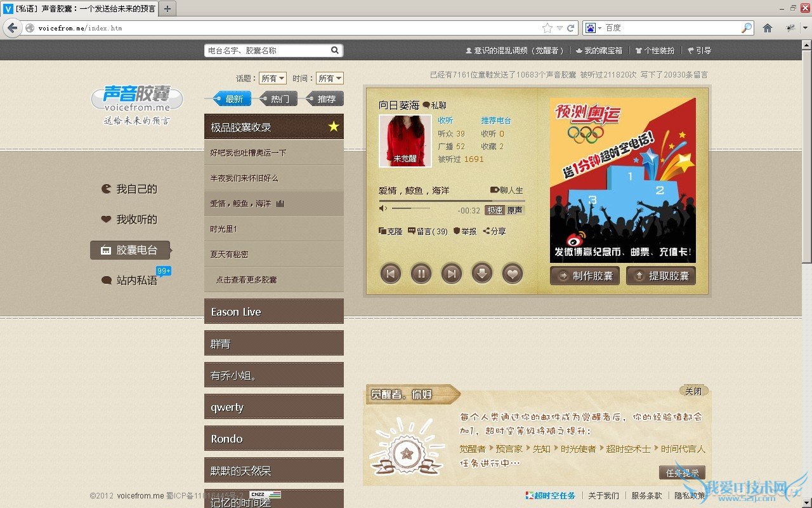Screen dimensions: 812x508
Task: Switch to the 热门 tab
Action: click(x=277, y=98)
